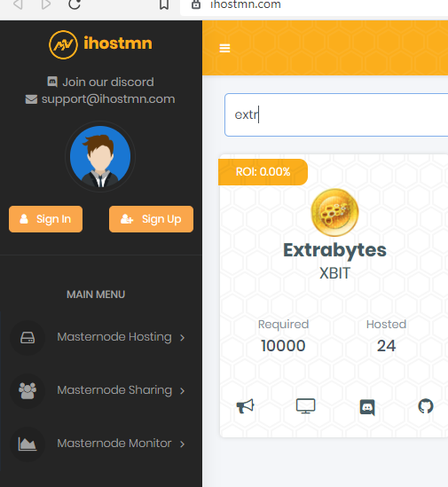Click the support@ihostmn.com email link
448x487 pixels.
pyautogui.click(x=100, y=99)
